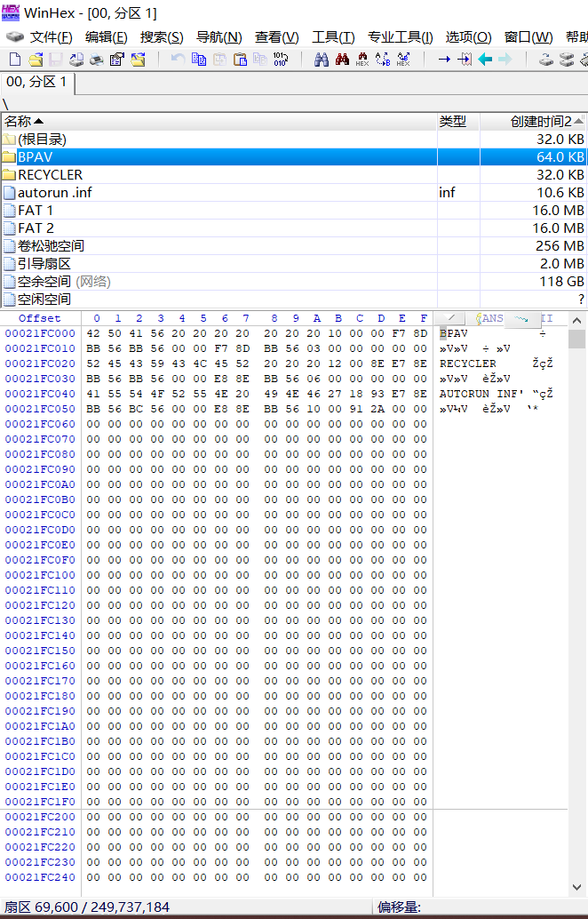The height and width of the screenshot is (919, 588).
Task: Click the 64.0 KB size of BPAV
Action: click(560, 157)
